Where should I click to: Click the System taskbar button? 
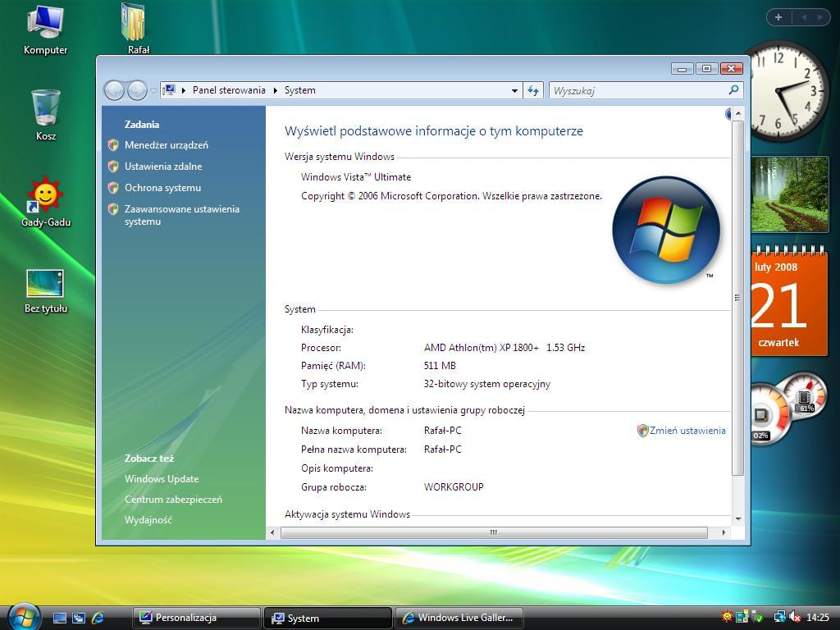point(328,618)
